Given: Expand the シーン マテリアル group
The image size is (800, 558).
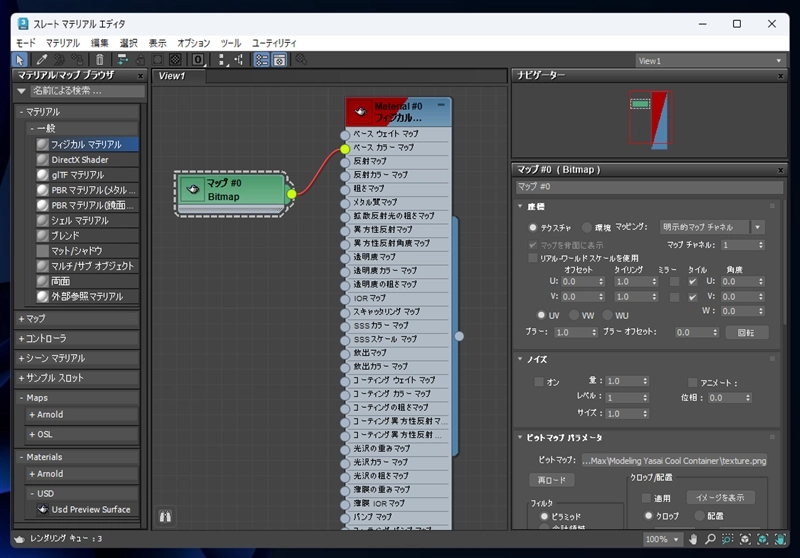Looking at the screenshot, I should pyautogui.click(x=77, y=359).
